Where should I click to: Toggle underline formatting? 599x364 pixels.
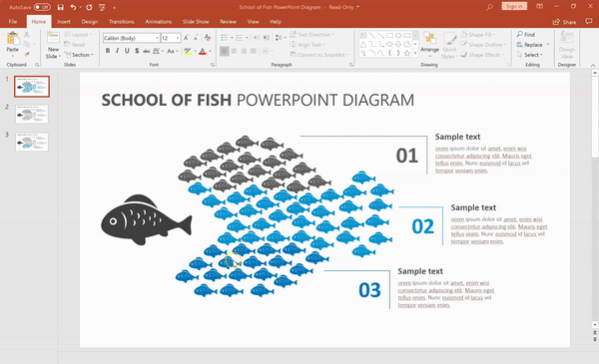tap(127, 51)
